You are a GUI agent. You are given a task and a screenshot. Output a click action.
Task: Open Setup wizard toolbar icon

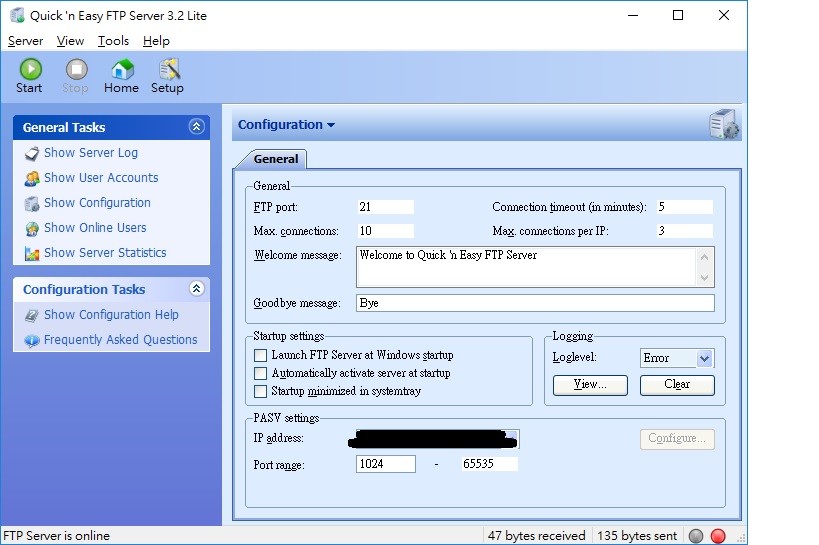point(169,69)
